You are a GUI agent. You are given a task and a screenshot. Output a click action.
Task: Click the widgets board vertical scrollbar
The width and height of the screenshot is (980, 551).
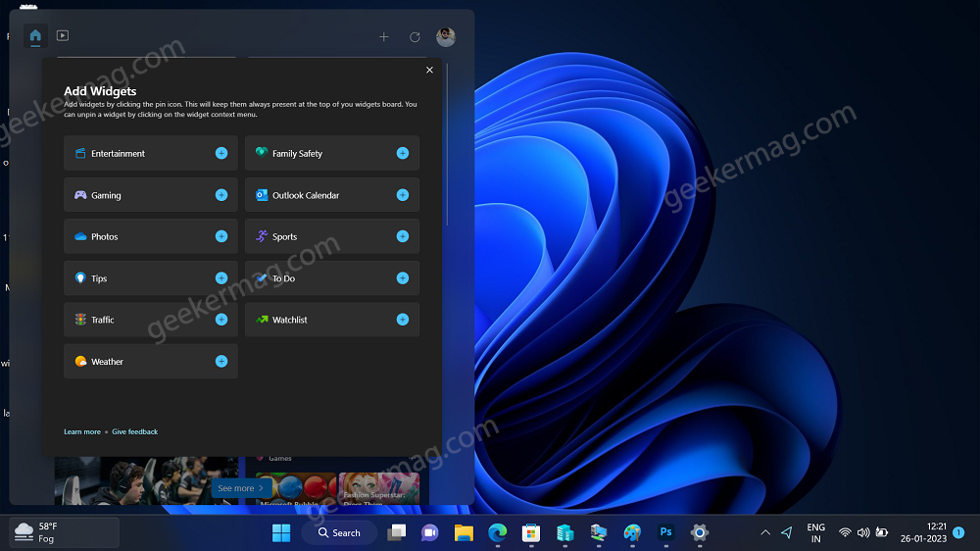pos(447,144)
